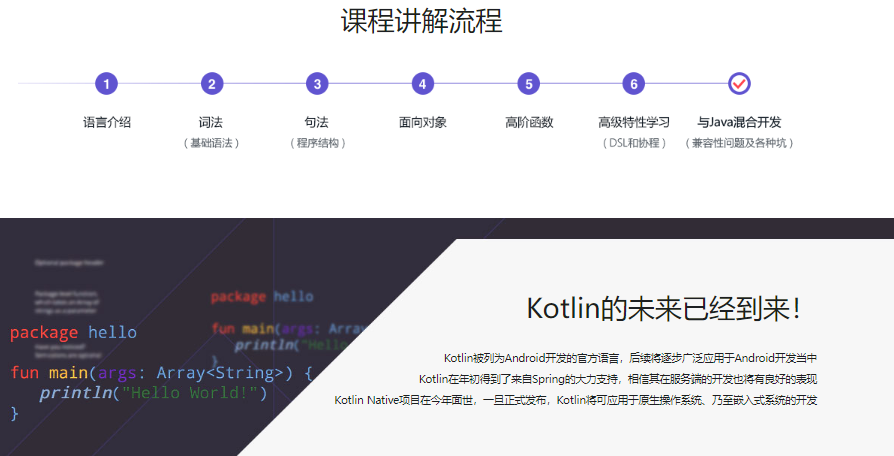Select the 高级特性学习 step label
This screenshot has width=894, height=456.
pos(634,122)
